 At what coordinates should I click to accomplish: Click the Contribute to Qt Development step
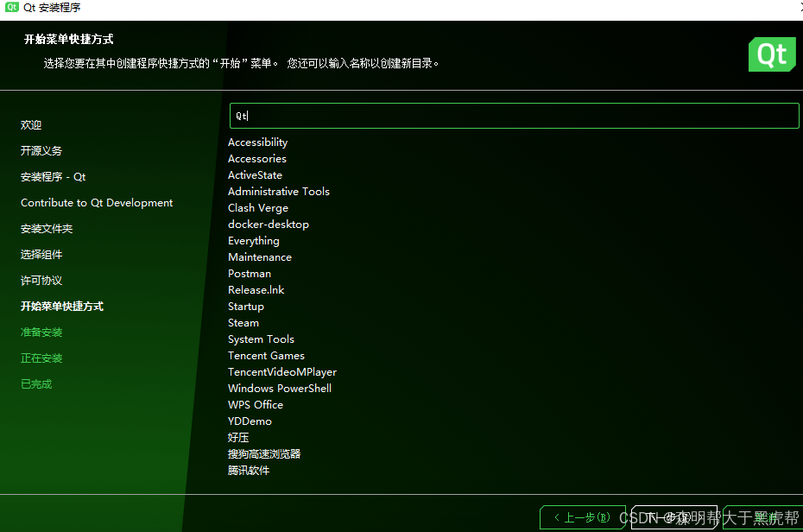pos(97,203)
